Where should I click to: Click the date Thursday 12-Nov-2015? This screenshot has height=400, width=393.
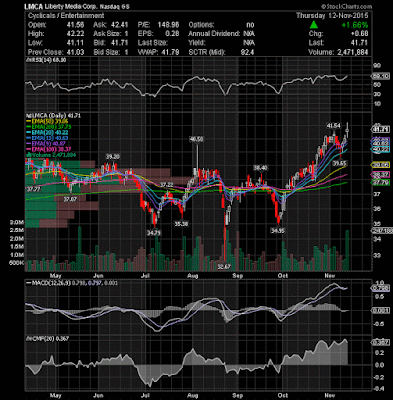tap(332, 16)
